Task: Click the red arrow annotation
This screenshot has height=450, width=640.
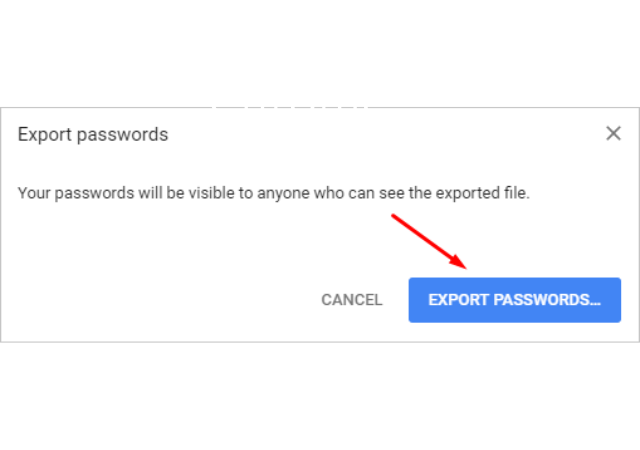Action: tap(429, 241)
